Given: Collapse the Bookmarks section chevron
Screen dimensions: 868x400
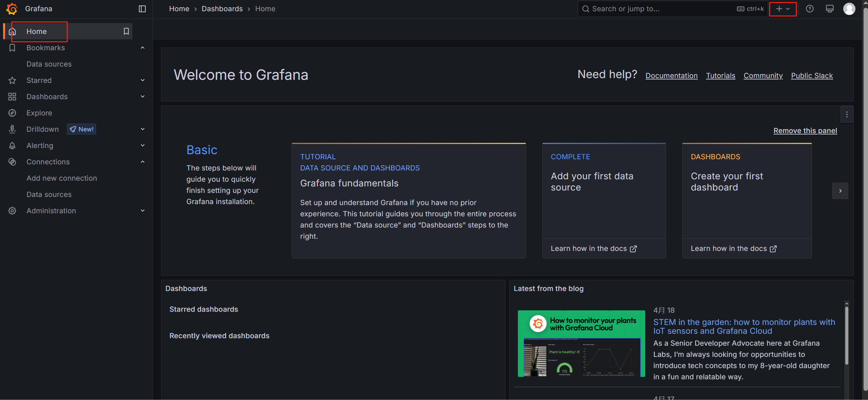Looking at the screenshot, I should click(x=143, y=48).
